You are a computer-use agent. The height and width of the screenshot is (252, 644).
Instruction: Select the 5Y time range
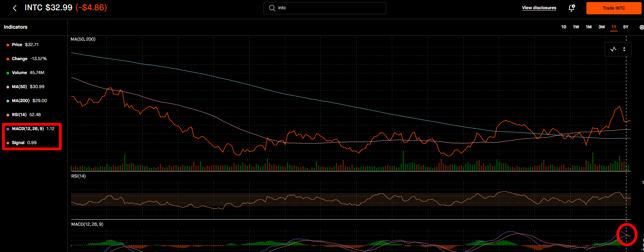[626, 27]
